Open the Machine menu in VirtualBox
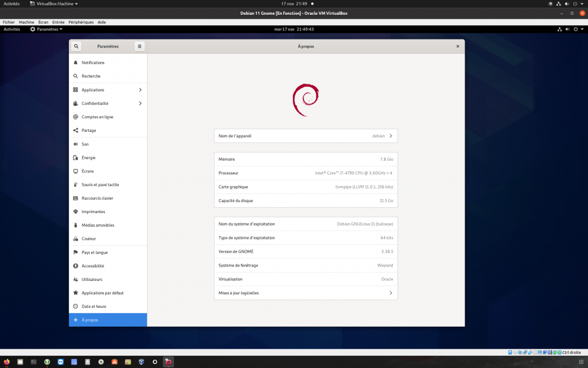The height and width of the screenshot is (368, 588). point(26,22)
